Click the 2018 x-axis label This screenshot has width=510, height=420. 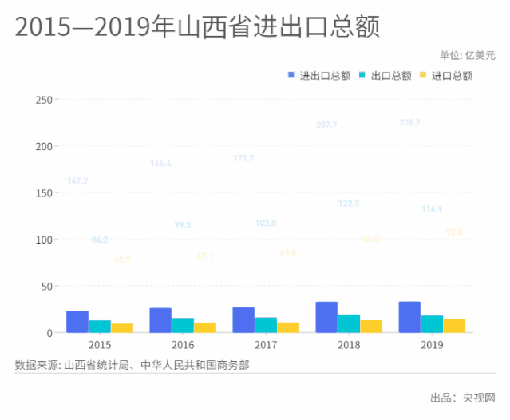pos(349,345)
